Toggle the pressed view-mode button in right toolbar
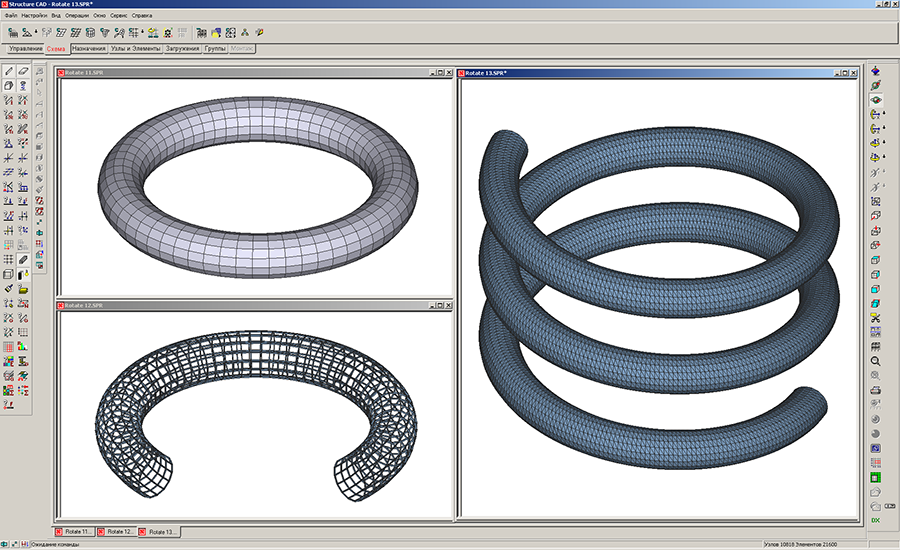900x550 pixels. click(x=876, y=100)
